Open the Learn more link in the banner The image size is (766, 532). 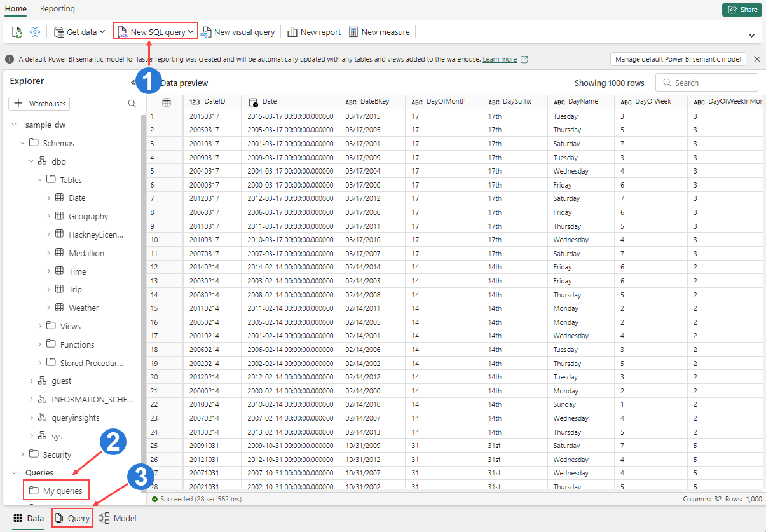tap(500, 58)
